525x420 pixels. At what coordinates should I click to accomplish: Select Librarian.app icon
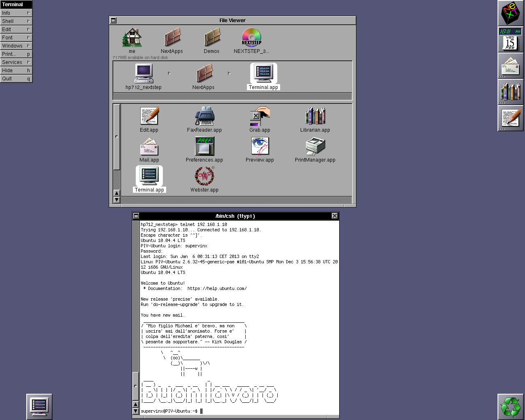tap(315, 116)
